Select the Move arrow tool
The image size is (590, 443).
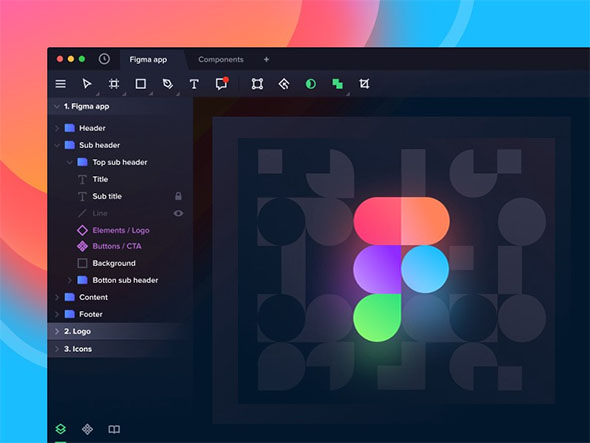tap(87, 84)
